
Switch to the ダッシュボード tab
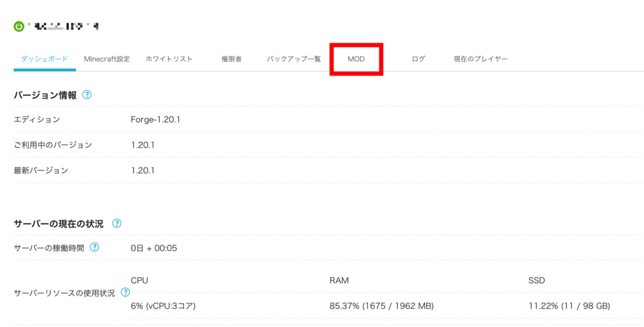pyautogui.click(x=45, y=59)
